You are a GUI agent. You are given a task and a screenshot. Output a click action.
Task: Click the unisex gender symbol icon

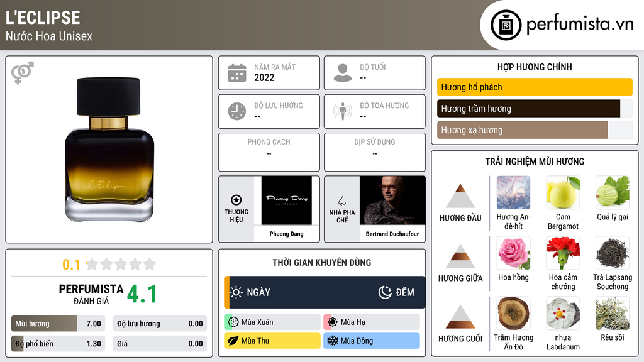tap(23, 73)
